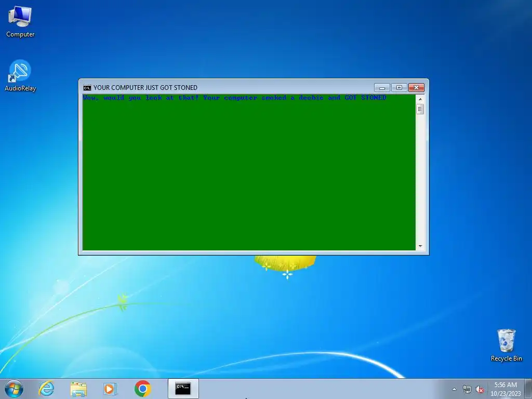
Task: Open the Recycle Bin on the desktop
Action: (x=506, y=345)
